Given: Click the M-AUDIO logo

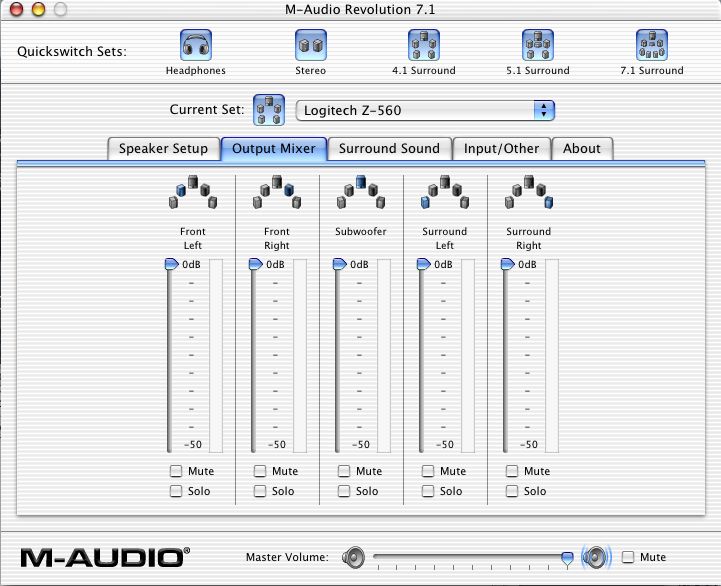Looking at the screenshot, I should (105, 557).
